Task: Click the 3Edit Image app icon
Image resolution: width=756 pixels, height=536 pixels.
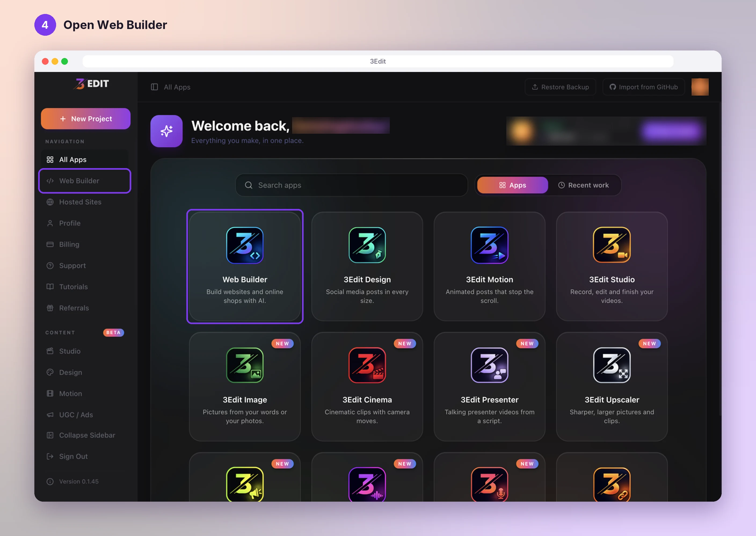Action: pyautogui.click(x=245, y=365)
